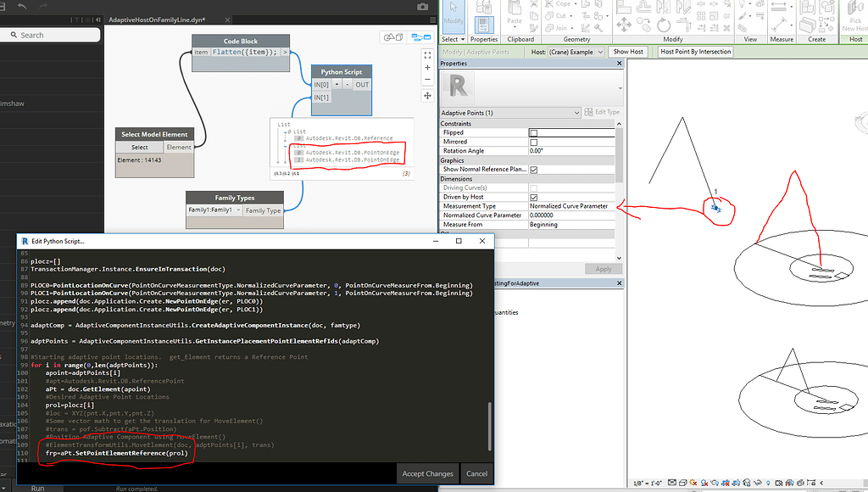
Task: Select the Measure tool in the Revit ribbon
Action: click(779, 10)
